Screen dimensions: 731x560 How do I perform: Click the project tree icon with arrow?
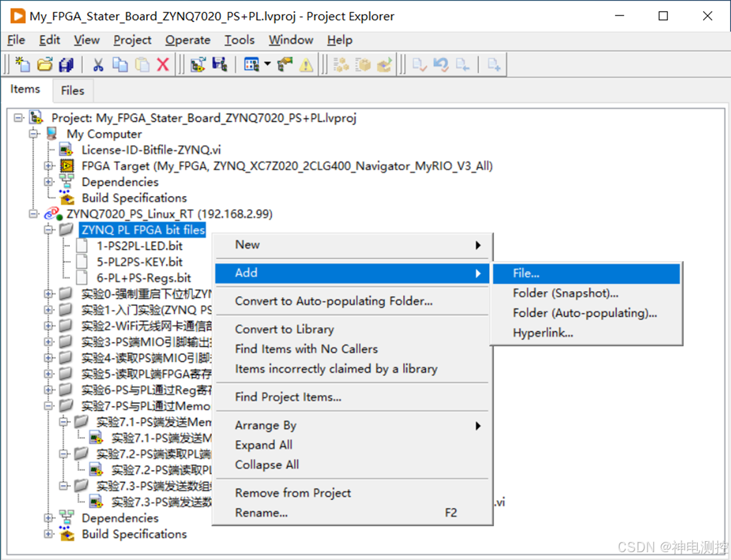[x=197, y=64]
